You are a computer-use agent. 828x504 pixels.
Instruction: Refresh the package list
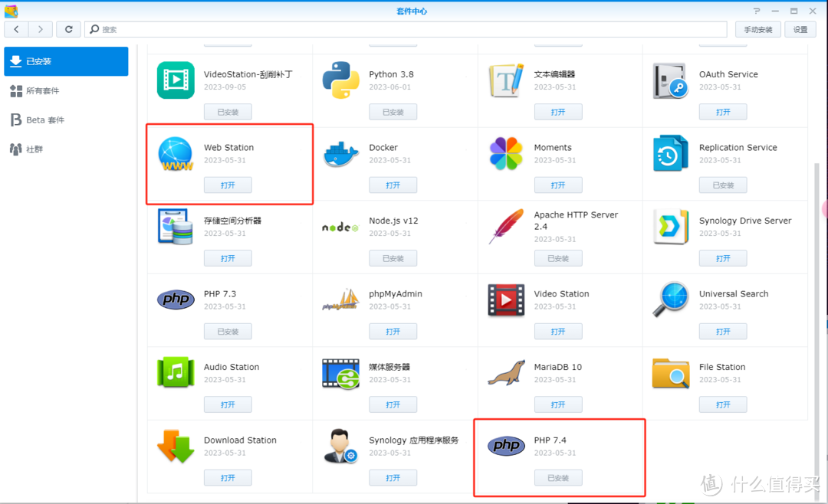point(69,29)
